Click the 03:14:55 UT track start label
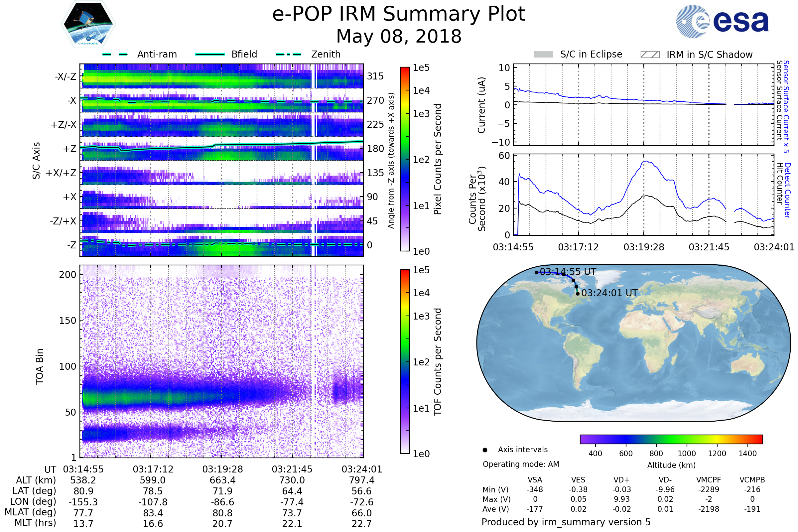The height and width of the screenshot is (532, 798). tap(568, 272)
